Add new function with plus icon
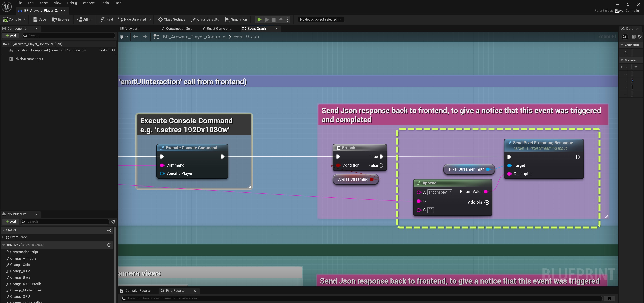644x303 pixels. [109, 245]
